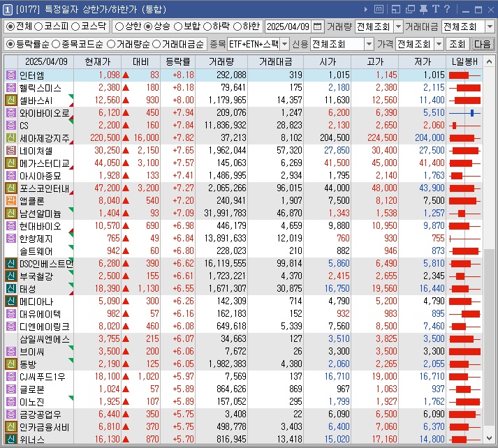The image size is (498, 448).
Task: Click the 증 badge beside CJ씨푸드1우
Action: click(x=10, y=377)
